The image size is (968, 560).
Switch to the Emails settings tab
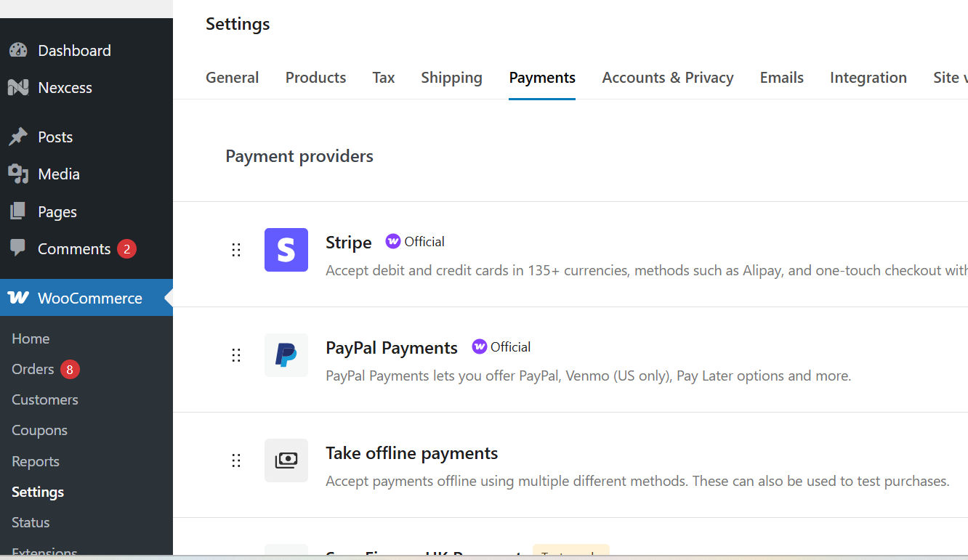click(781, 77)
